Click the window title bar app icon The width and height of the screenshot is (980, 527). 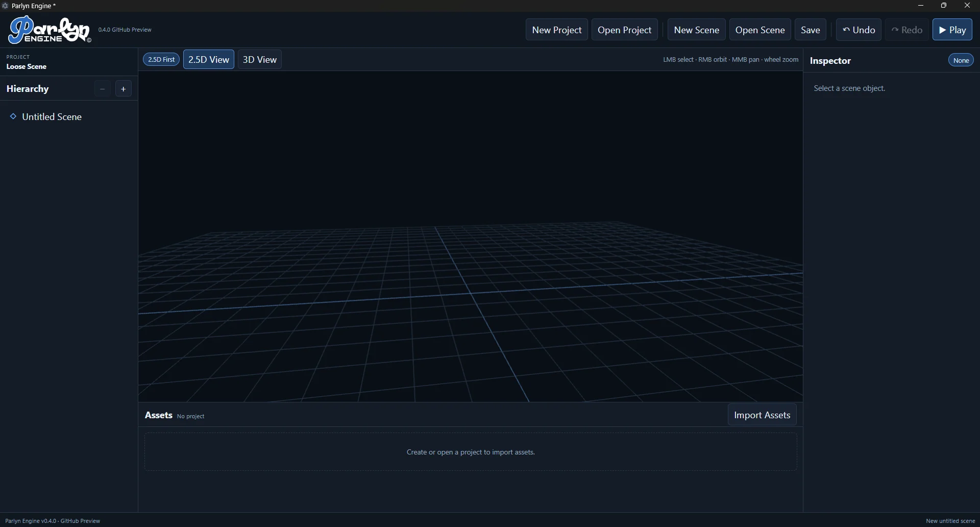5,6
